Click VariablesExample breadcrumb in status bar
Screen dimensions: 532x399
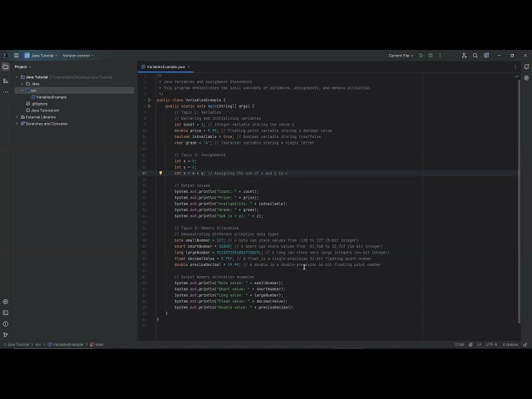coord(66,344)
